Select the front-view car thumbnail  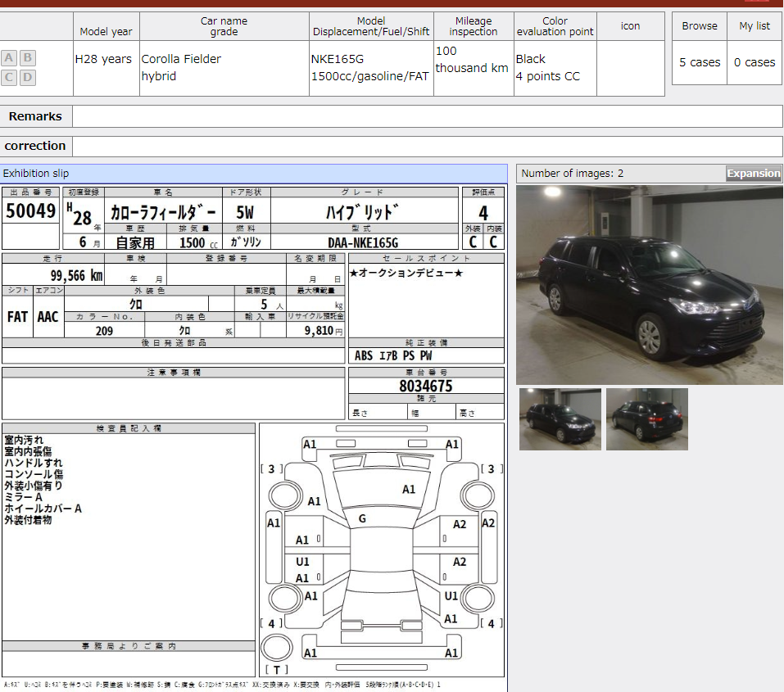coord(560,419)
